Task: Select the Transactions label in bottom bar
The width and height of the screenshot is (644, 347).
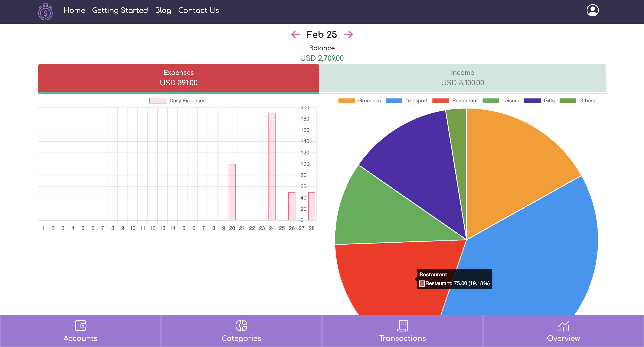Action: coord(402,338)
